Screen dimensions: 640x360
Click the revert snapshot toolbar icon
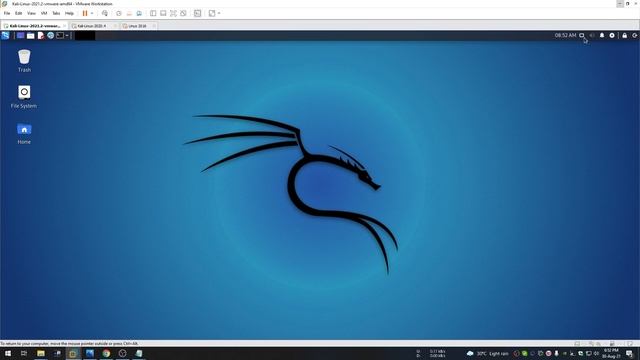tap(129, 13)
